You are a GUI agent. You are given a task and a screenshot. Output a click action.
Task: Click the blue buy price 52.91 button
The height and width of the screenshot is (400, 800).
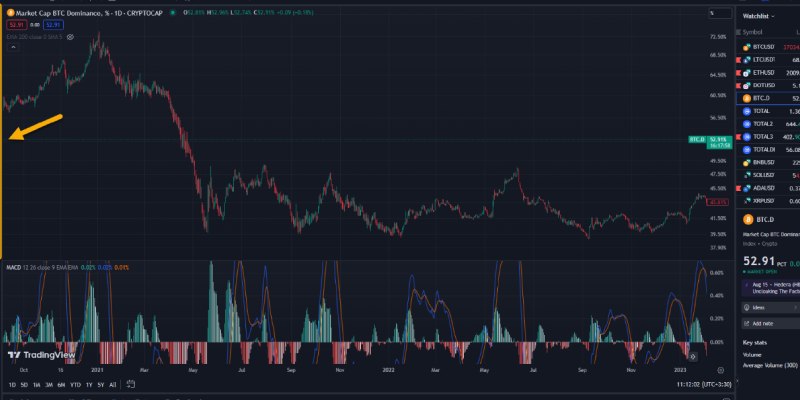pyautogui.click(x=52, y=24)
